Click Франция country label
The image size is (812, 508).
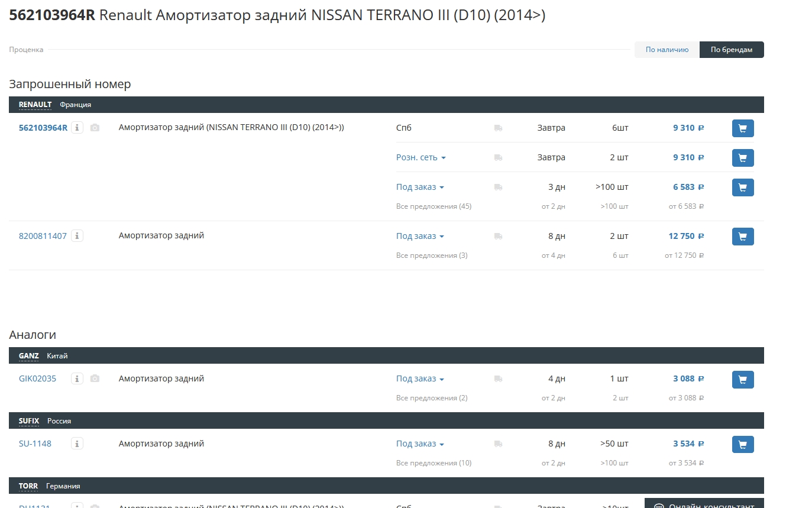(x=76, y=105)
